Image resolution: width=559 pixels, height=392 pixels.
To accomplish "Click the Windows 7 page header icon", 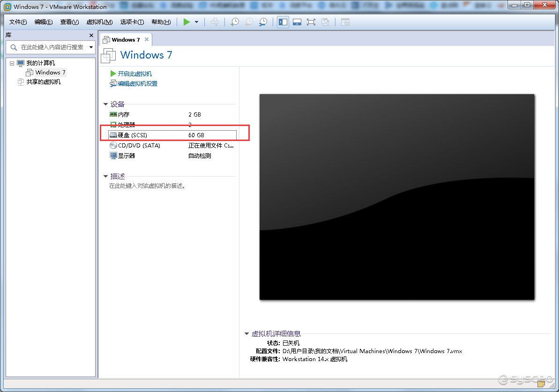I will (108, 55).
